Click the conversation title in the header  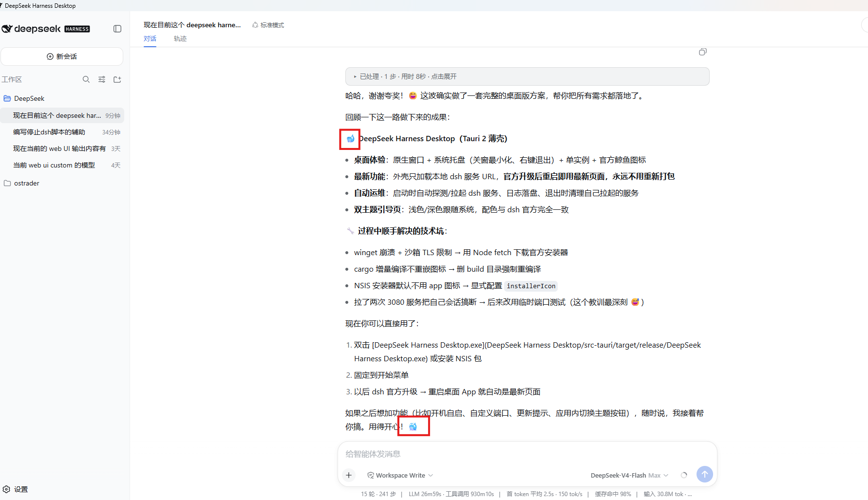(x=192, y=25)
